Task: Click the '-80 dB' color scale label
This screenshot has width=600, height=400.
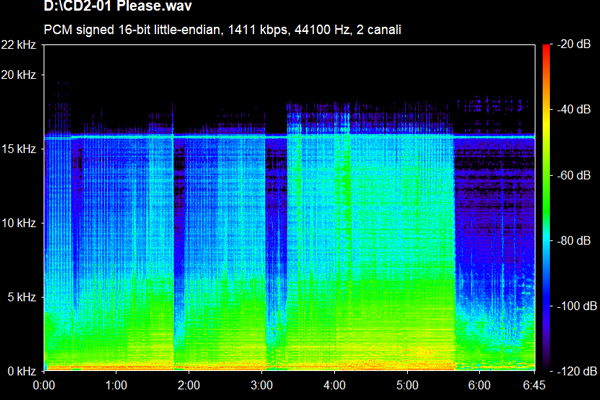Action: tap(574, 241)
